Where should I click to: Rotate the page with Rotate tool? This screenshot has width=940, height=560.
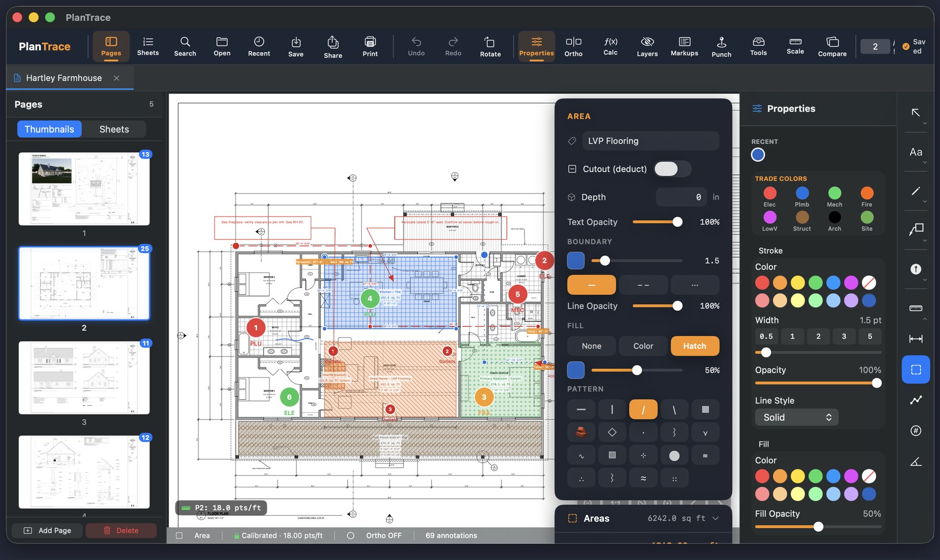coord(490,46)
